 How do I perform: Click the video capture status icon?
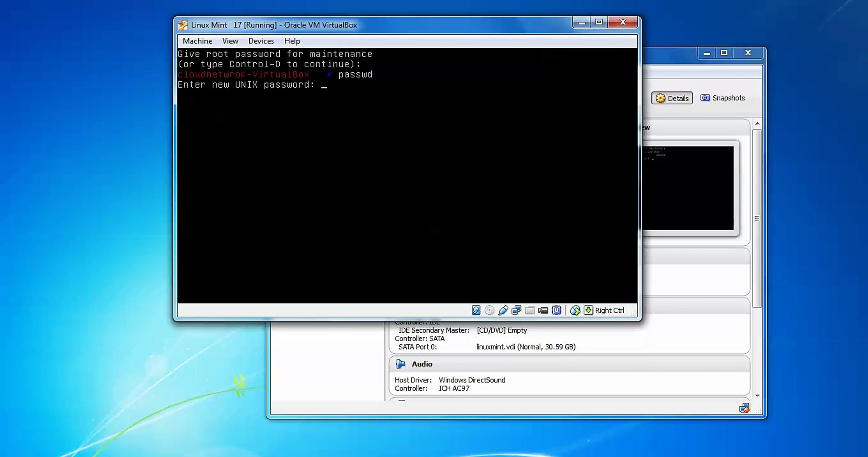point(543,310)
